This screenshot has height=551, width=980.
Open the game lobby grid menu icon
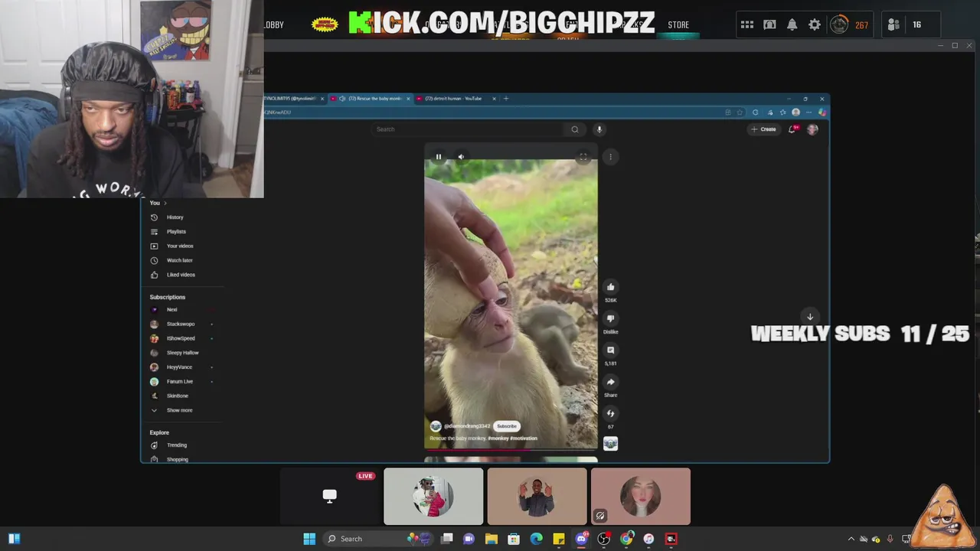(747, 24)
